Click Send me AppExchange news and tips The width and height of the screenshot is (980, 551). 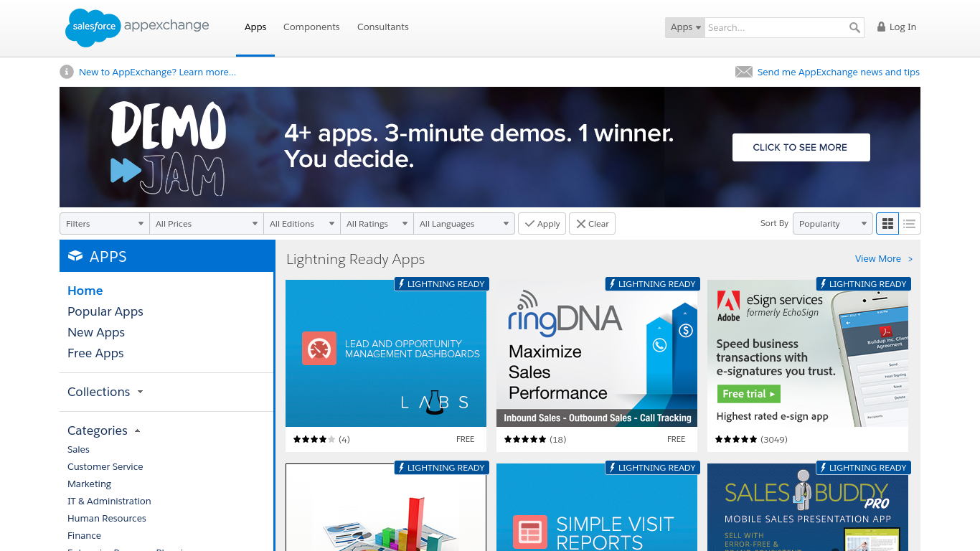[839, 72]
